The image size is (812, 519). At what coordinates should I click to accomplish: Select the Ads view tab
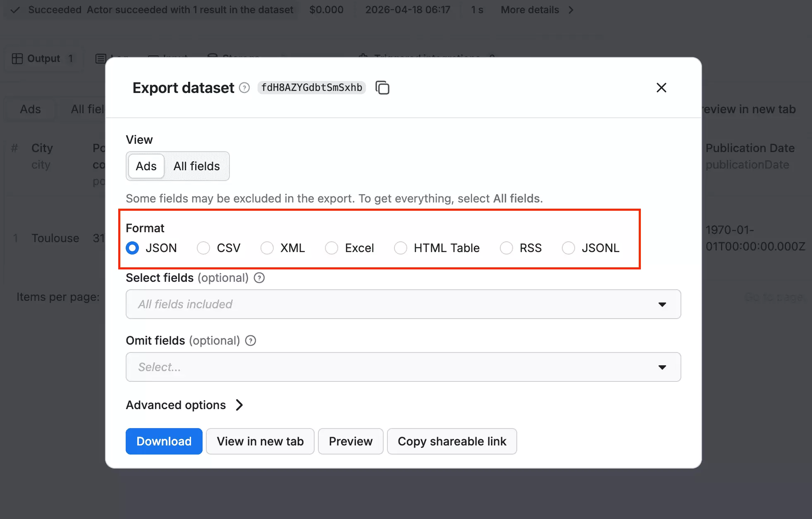click(146, 166)
